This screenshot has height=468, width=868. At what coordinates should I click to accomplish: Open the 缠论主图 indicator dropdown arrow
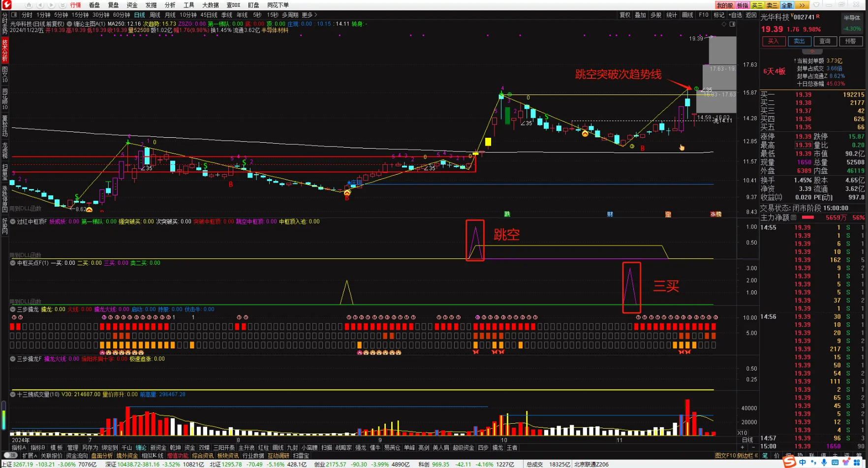(x=69, y=24)
